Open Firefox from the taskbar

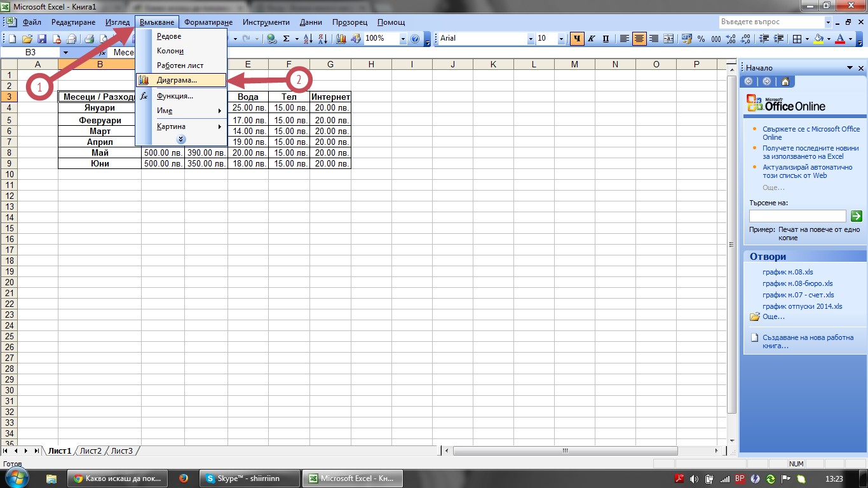(184, 478)
